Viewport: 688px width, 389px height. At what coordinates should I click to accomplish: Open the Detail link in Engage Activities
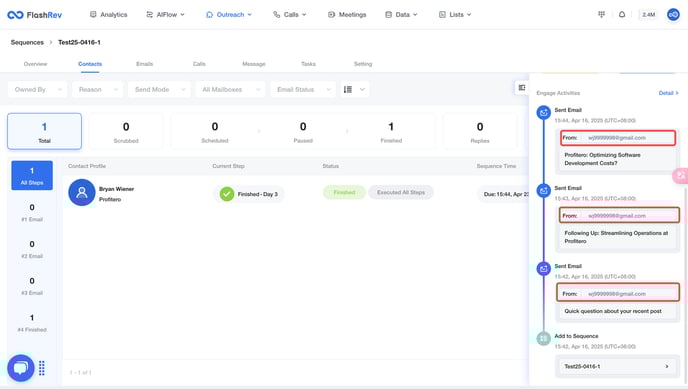coord(668,93)
